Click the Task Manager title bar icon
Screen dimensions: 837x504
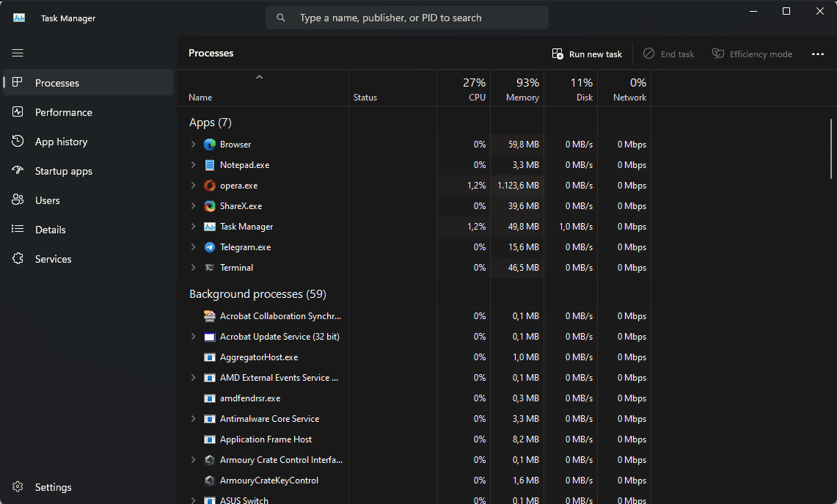click(19, 18)
